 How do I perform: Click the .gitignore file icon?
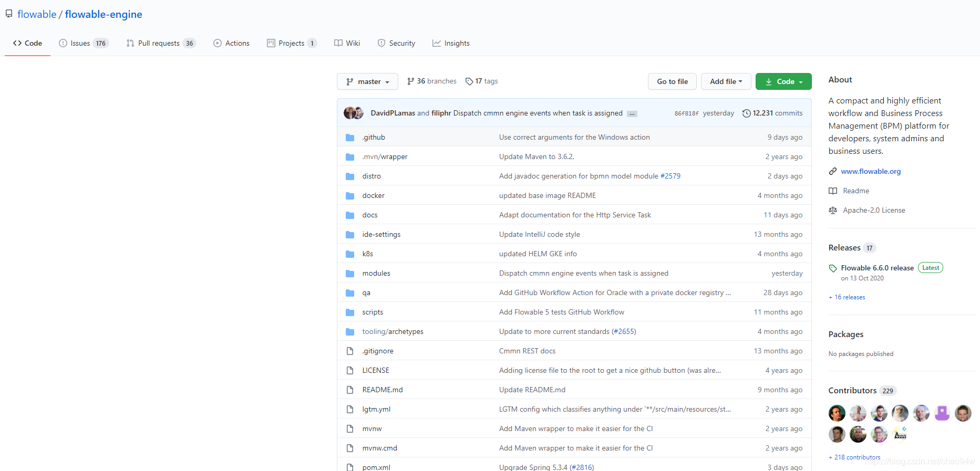point(350,351)
